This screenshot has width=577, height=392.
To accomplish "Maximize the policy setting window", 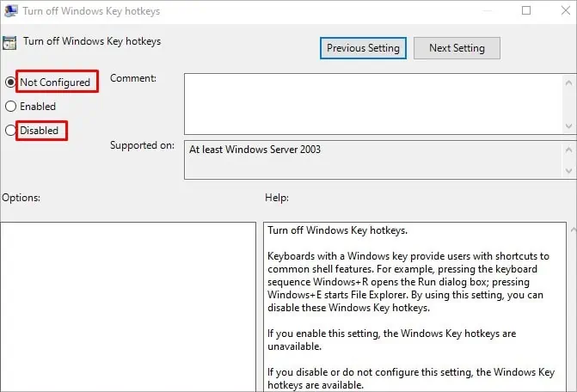I will tap(527, 11).
